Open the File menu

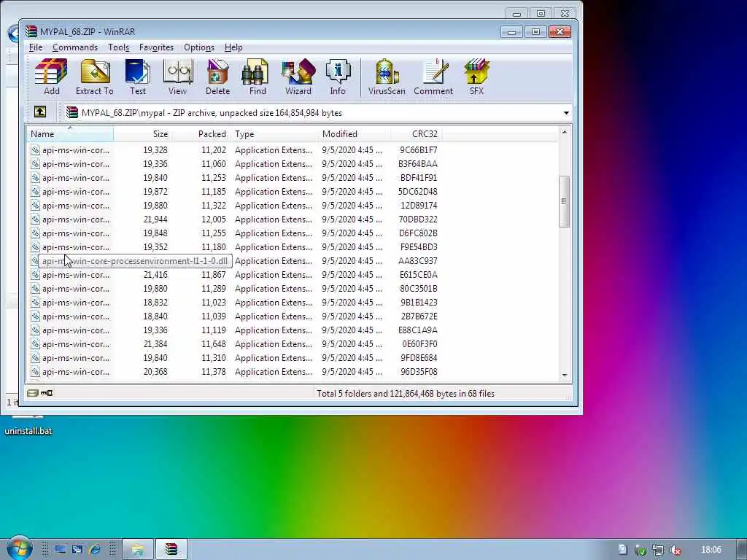pyautogui.click(x=35, y=47)
